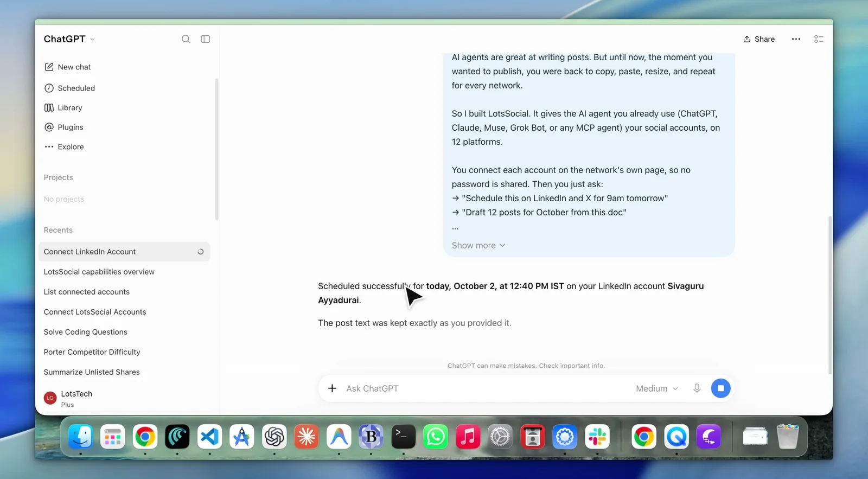868x479 pixels.
Task: Open the Medium reasoning effort dropdown
Action: click(657, 388)
